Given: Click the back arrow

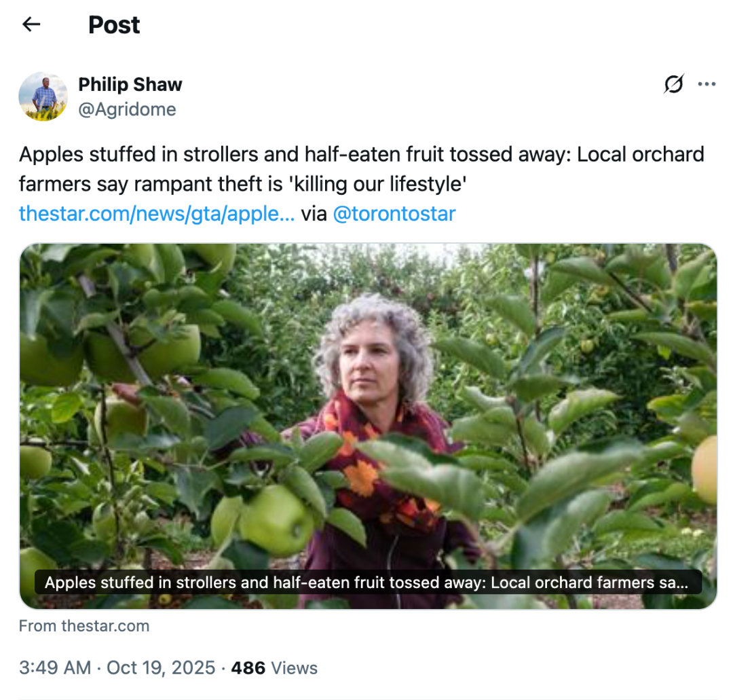Looking at the screenshot, I should [31, 25].
